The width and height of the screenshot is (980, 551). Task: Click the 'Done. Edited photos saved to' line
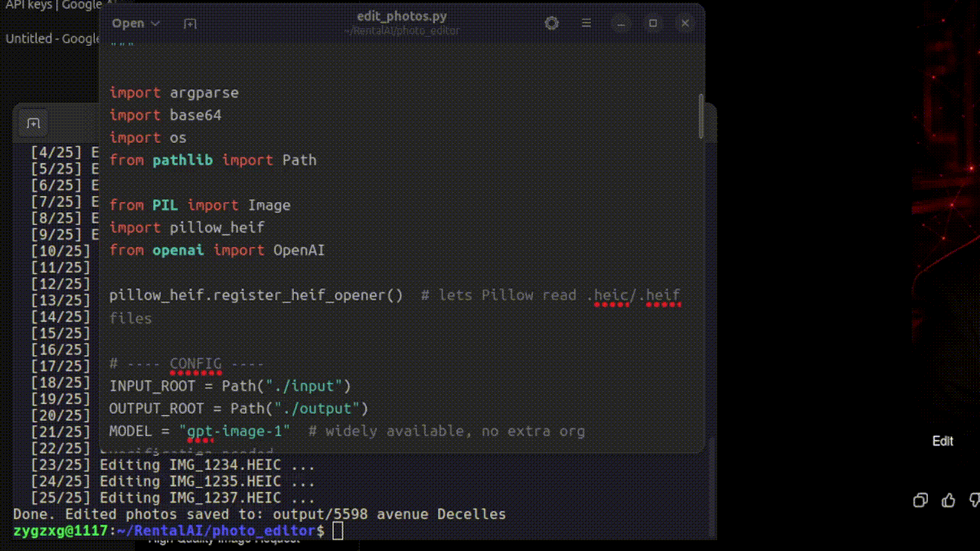point(260,514)
